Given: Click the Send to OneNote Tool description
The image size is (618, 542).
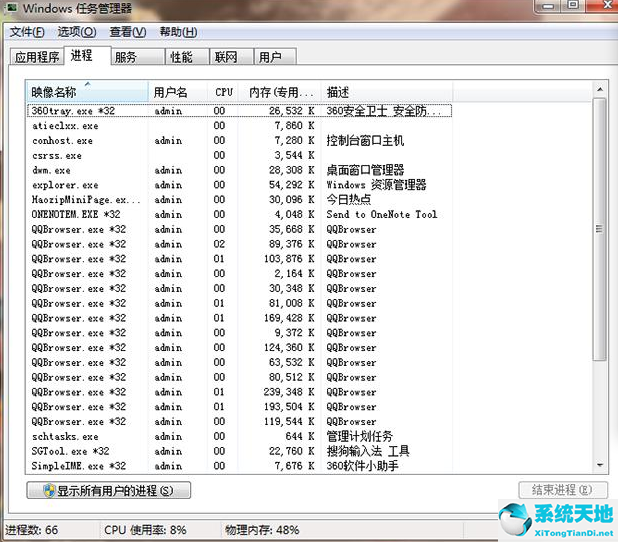Looking at the screenshot, I should tap(382, 214).
